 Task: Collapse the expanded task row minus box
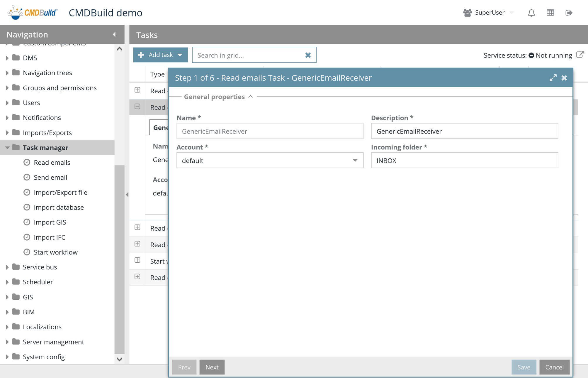click(x=137, y=107)
